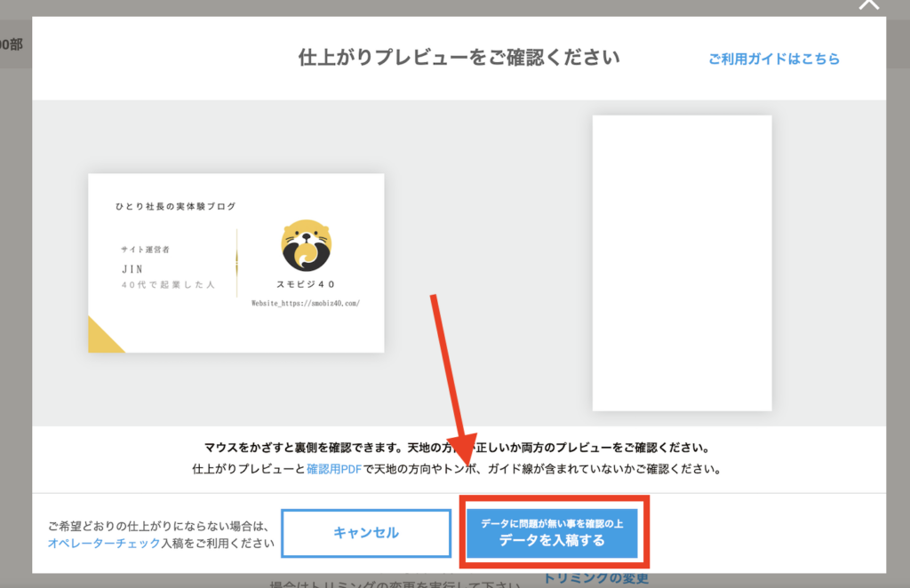Click the blank back side preview
This screenshot has width=910, height=588.
(x=682, y=263)
